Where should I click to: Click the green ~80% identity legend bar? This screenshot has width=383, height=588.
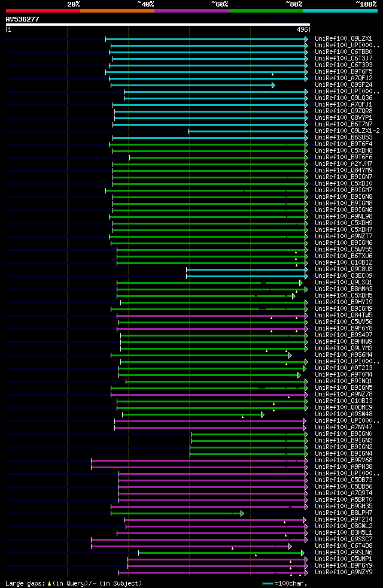[x=266, y=11]
